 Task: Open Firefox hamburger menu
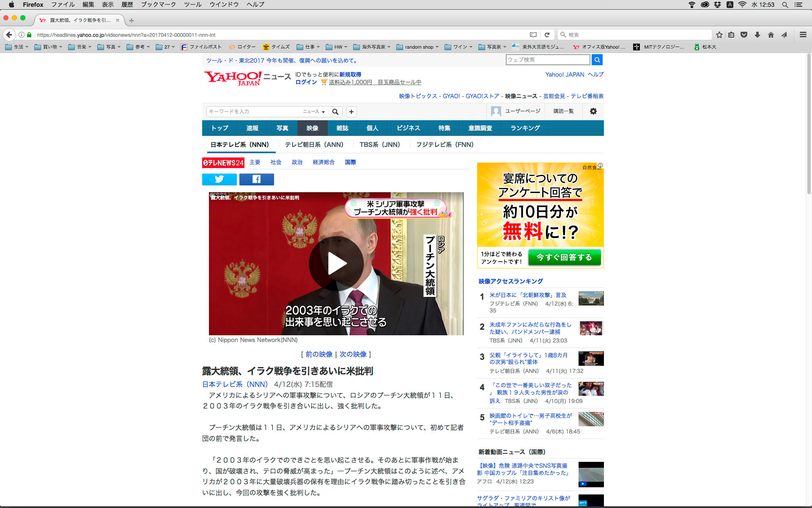coord(803,35)
